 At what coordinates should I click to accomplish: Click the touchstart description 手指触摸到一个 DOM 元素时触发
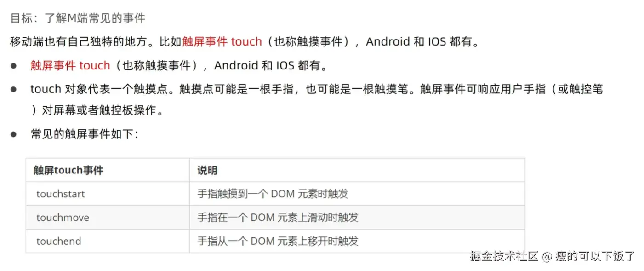(x=273, y=194)
